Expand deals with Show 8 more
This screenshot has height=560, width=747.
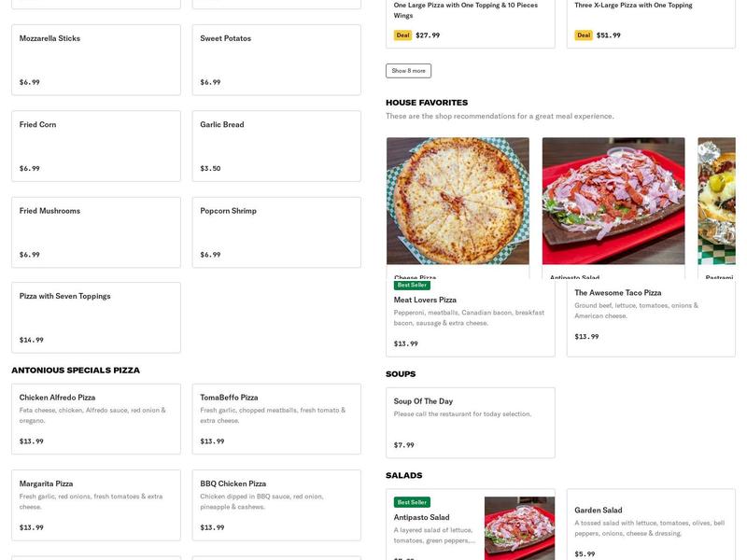coord(408,71)
